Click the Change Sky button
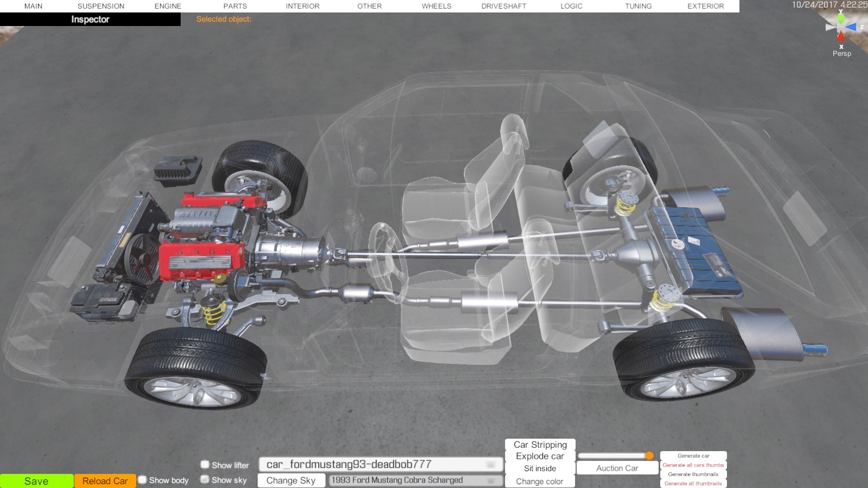868x488 pixels. [x=291, y=480]
